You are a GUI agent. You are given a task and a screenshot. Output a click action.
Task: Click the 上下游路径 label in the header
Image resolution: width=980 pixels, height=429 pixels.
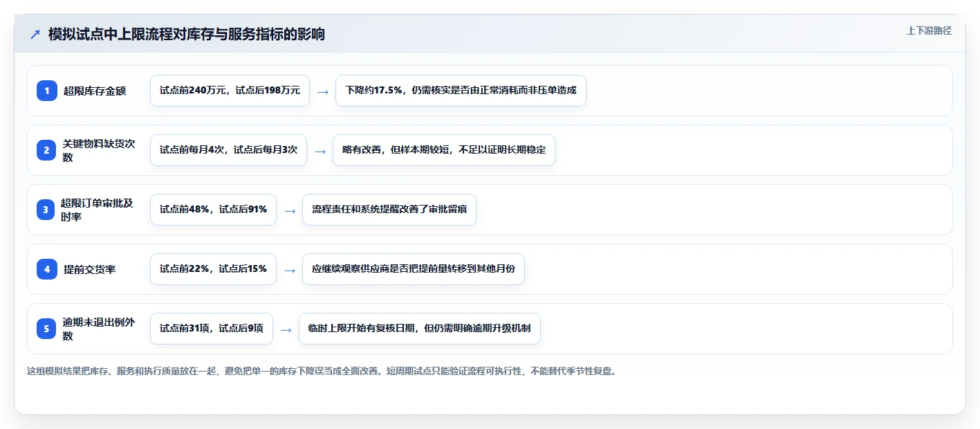coord(929,30)
